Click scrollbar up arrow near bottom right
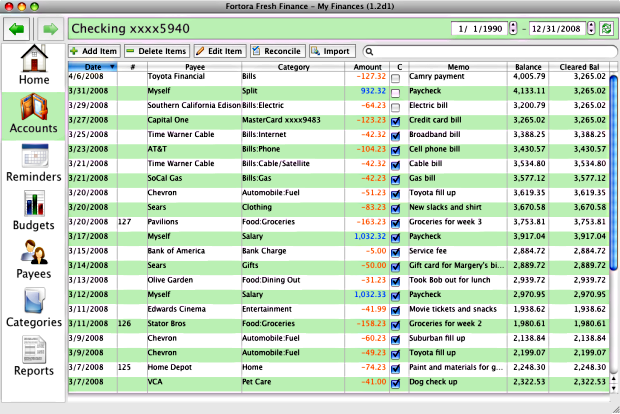The height and width of the screenshot is (414, 620). tap(613, 379)
